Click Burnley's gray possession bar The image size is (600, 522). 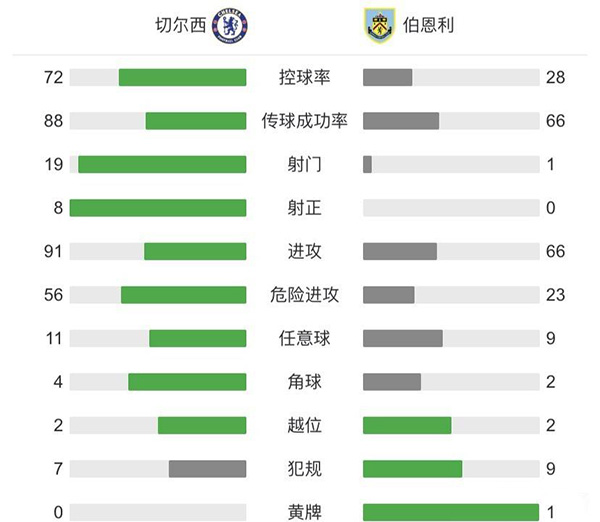pos(388,78)
